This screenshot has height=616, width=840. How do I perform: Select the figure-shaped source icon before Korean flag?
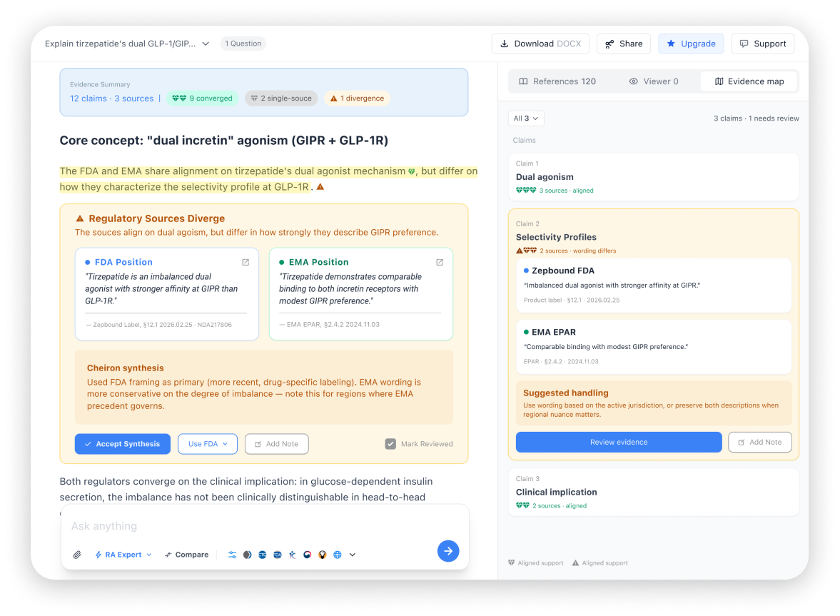pyautogui.click(x=292, y=555)
